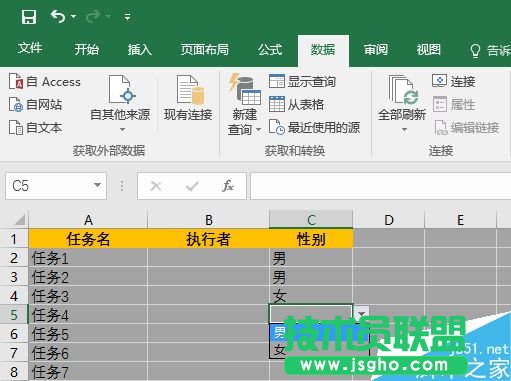Image resolution: width=511 pixels, height=381 pixels.
Task: Open the Customize Quick Access Toolbar menu
Action: [127, 17]
